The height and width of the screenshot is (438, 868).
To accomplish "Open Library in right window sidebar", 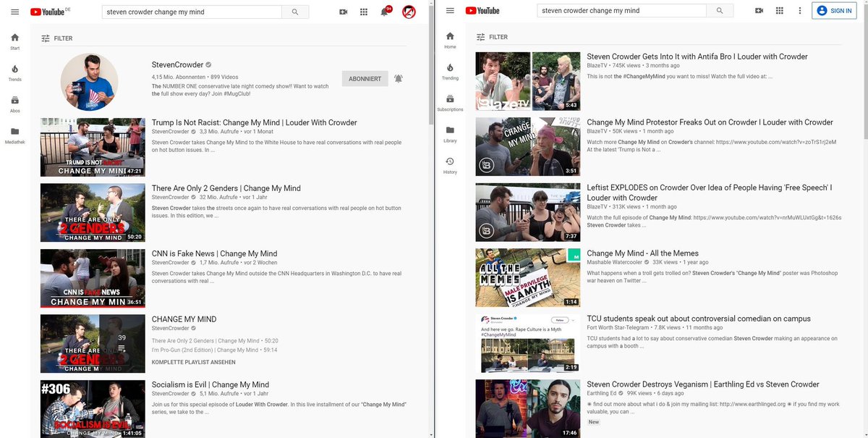I will (x=450, y=134).
